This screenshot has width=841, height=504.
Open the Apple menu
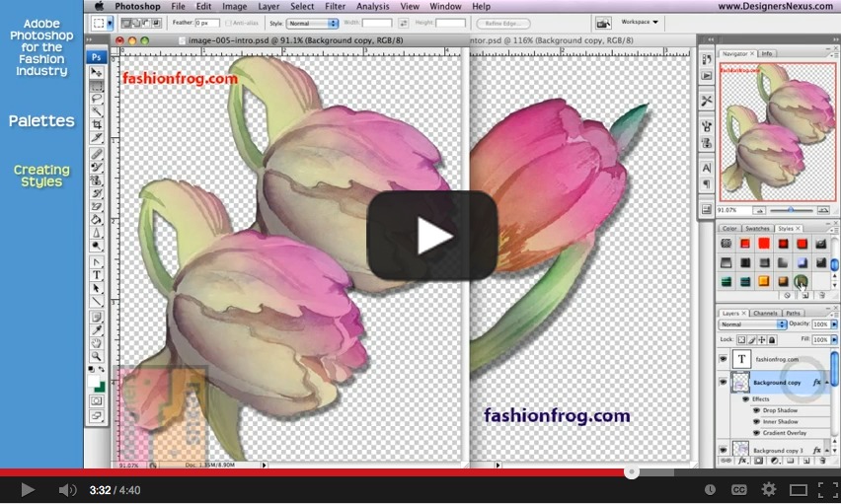[x=100, y=7]
